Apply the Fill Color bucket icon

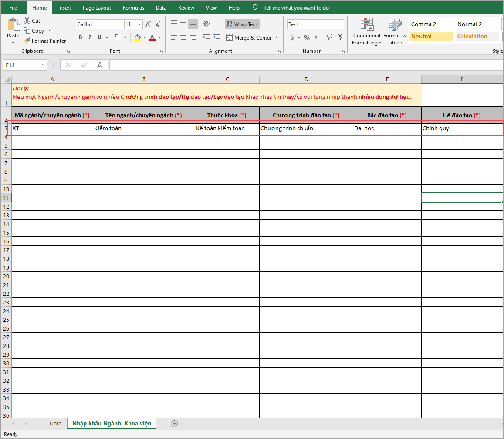pos(137,37)
